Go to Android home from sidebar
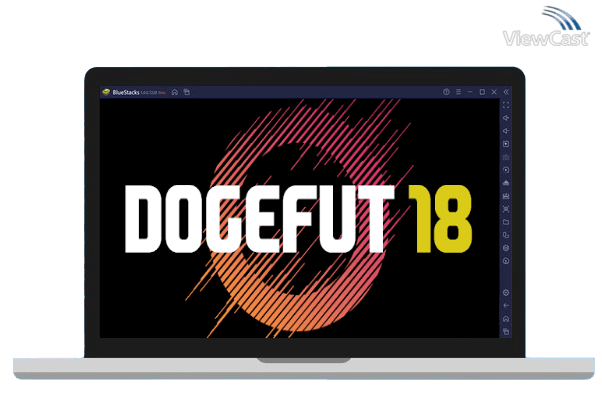Viewport: 602px width, 414px height. click(x=506, y=319)
